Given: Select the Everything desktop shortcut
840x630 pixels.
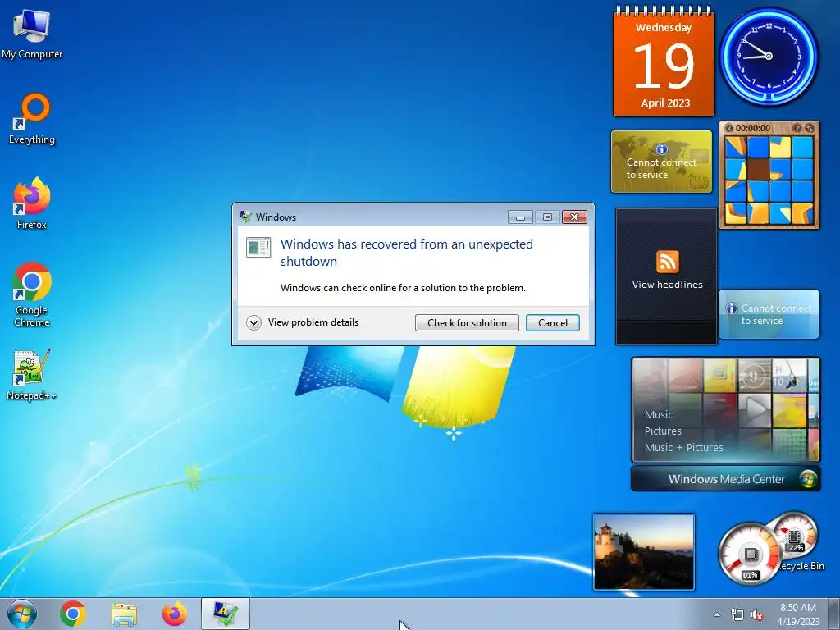Looking at the screenshot, I should [32, 118].
